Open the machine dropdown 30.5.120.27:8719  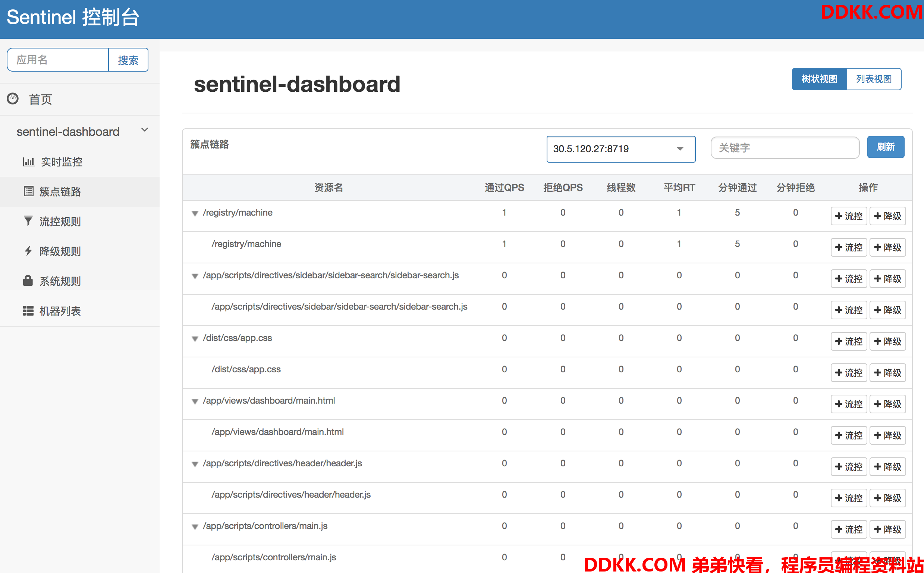coord(621,149)
